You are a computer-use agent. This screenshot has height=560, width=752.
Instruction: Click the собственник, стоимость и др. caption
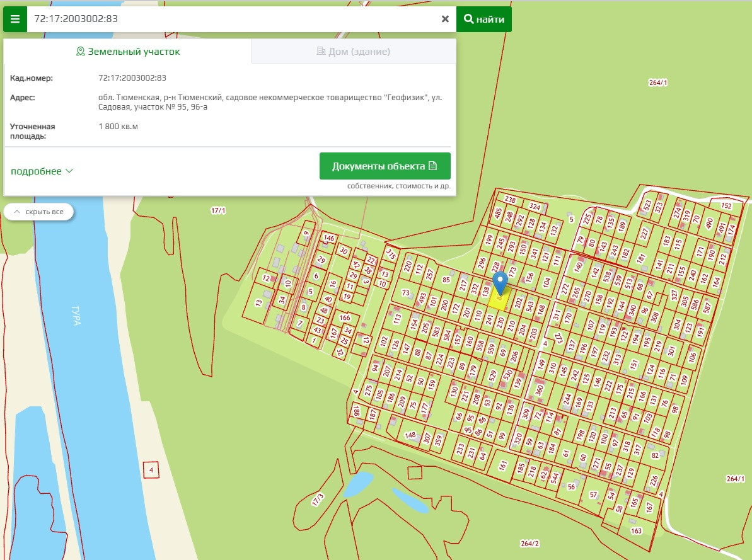pos(398,186)
